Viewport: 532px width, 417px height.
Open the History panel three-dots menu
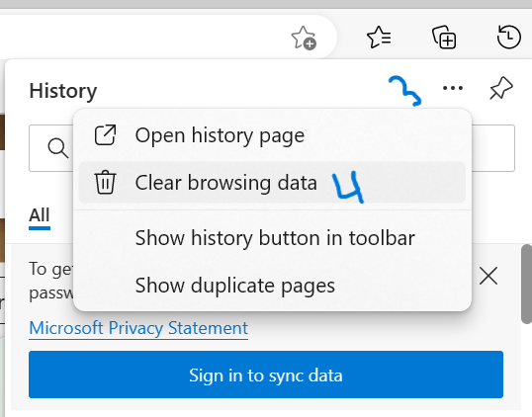453,88
